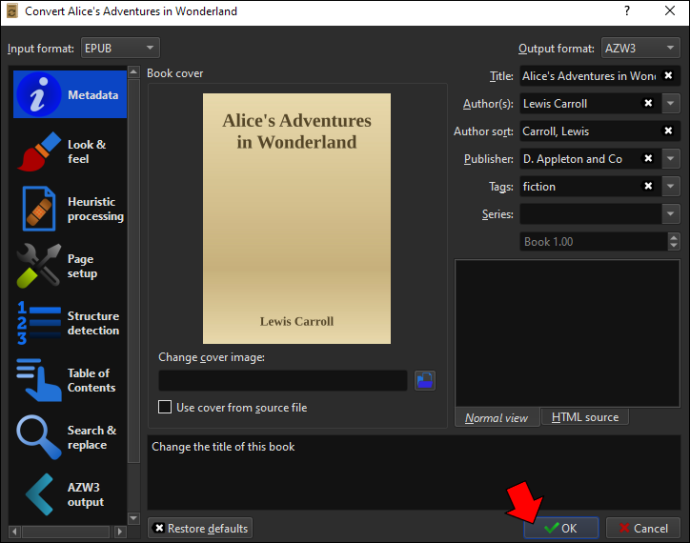
Task: Open the Input format dropdown
Action: pyautogui.click(x=120, y=48)
